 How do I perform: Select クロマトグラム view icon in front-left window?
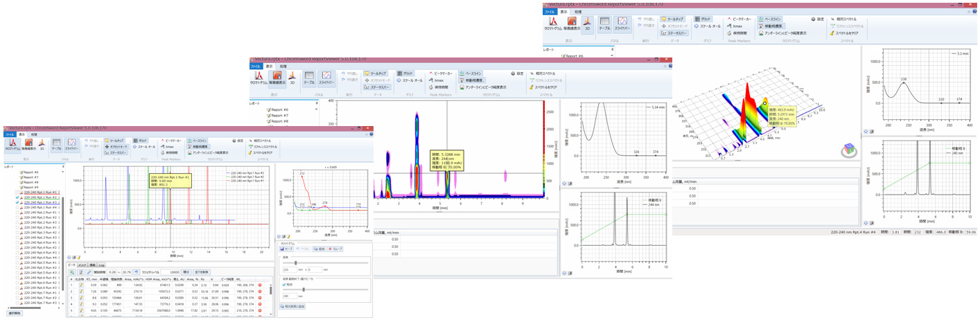click(x=12, y=145)
